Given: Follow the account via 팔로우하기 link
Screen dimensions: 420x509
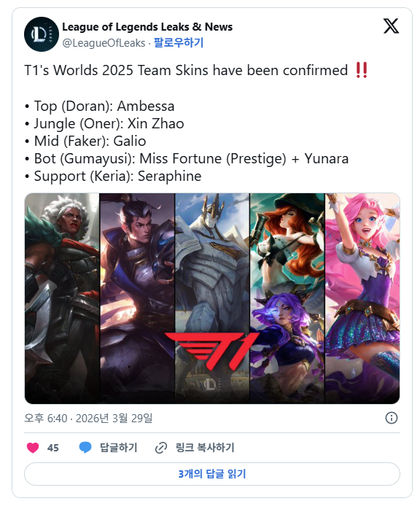Looking at the screenshot, I should click(178, 42).
